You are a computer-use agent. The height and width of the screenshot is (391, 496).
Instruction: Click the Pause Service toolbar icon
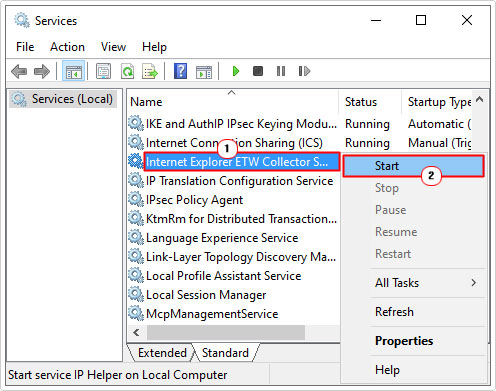pos(281,71)
